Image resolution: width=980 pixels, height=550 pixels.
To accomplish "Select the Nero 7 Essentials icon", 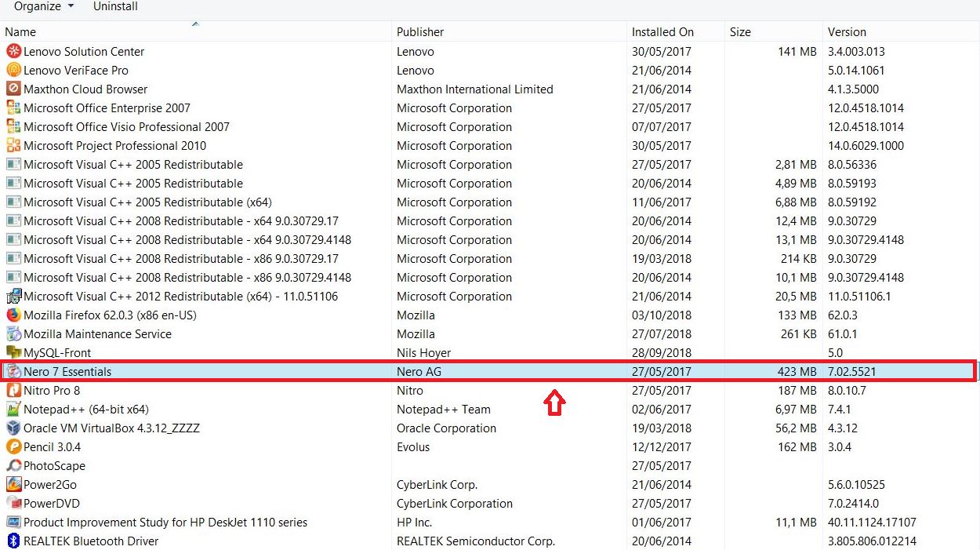I will [13, 372].
